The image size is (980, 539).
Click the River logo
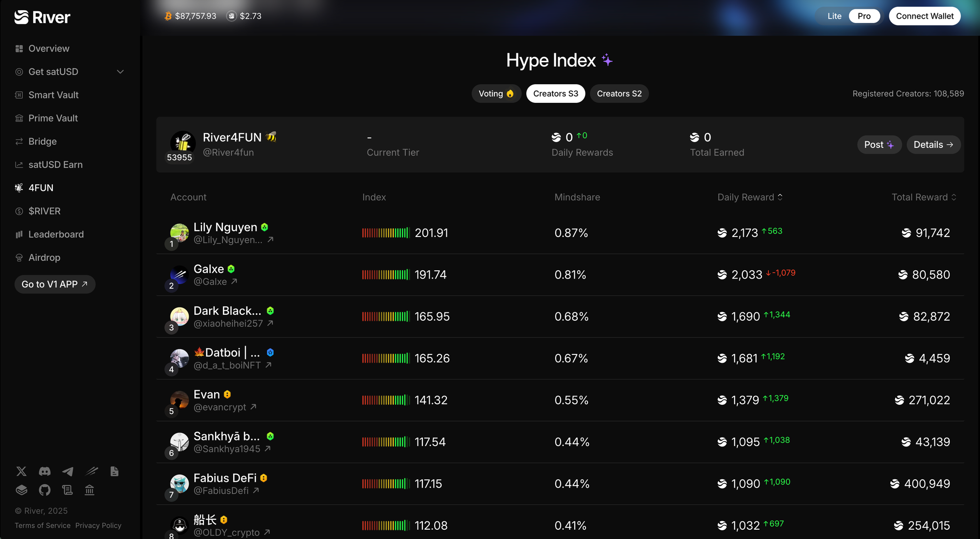(42, 17)
